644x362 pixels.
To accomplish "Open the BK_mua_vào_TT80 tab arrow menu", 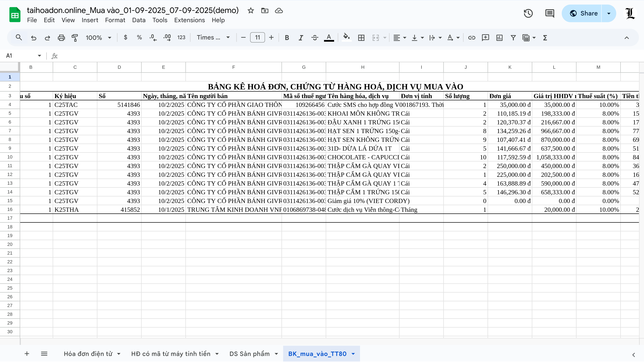I will [x=353, y=354].
